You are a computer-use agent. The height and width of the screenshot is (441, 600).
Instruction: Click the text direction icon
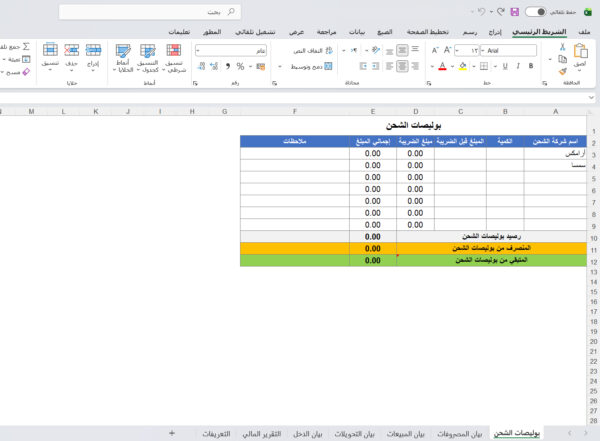[x=354, y=50]
